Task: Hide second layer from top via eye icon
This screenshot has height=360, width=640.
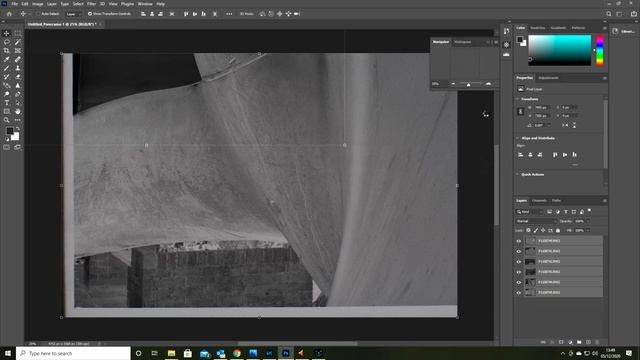Action: [519, 251]
